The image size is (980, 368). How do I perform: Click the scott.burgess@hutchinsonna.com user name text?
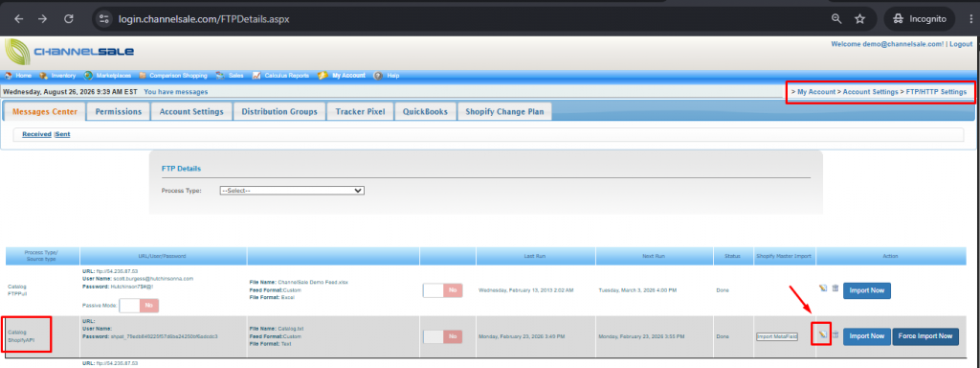(154, 279)
